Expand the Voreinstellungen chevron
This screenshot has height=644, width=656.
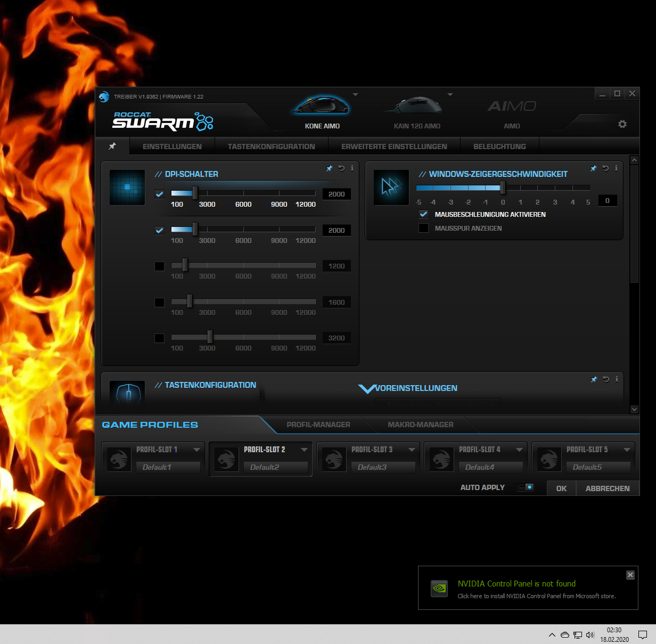tap(367, 388)
